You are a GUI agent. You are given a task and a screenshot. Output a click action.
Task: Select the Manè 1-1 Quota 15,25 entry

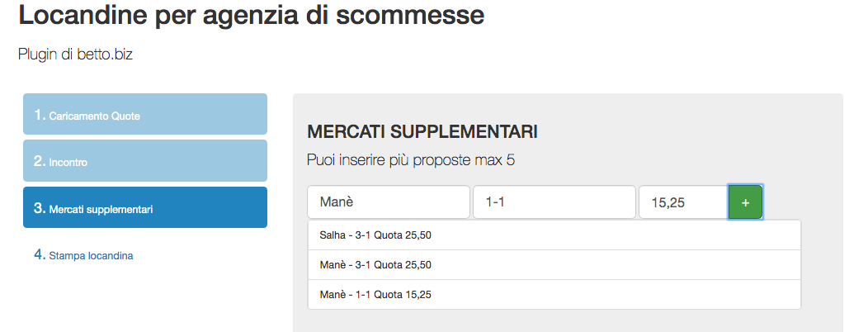pyautogui.click(x=554, y=295)
